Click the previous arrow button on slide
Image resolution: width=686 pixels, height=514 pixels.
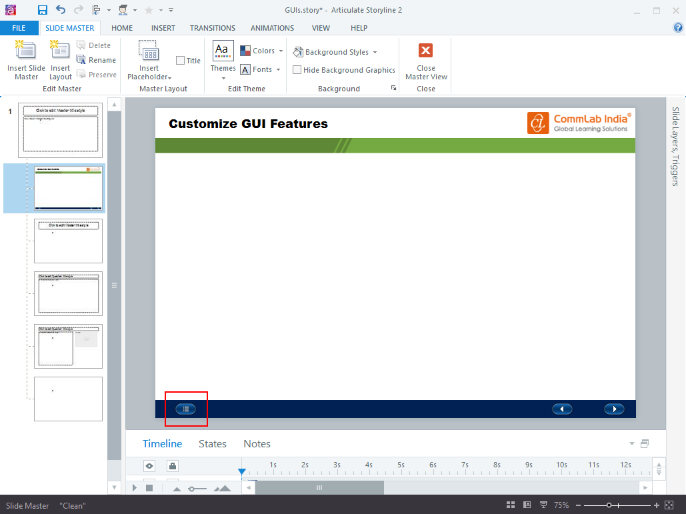click(x=562, y=409)
